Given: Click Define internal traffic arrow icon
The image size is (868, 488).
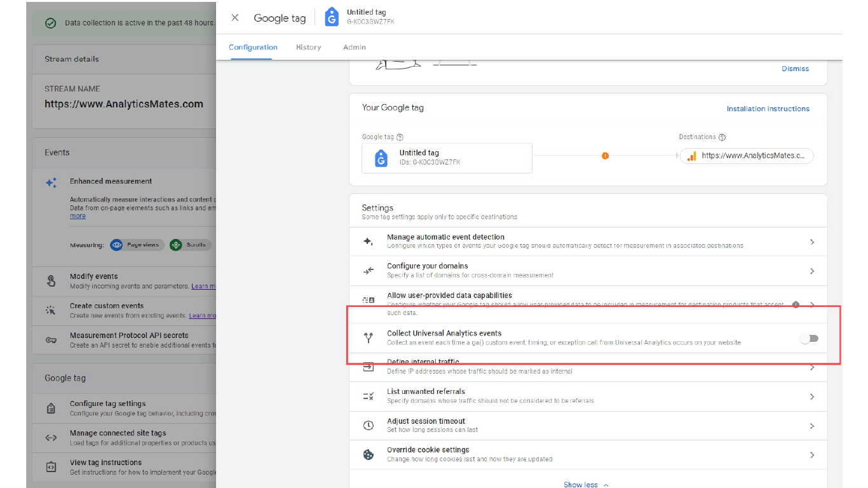Looking at the screenshot, I should coord(368,367).
